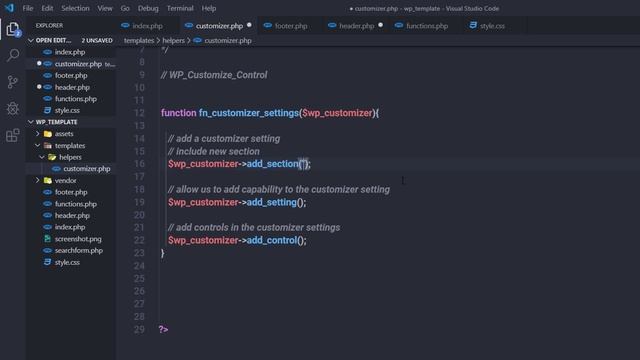
Task: Click the CSS icon on style.css tab
Action: 473,25
